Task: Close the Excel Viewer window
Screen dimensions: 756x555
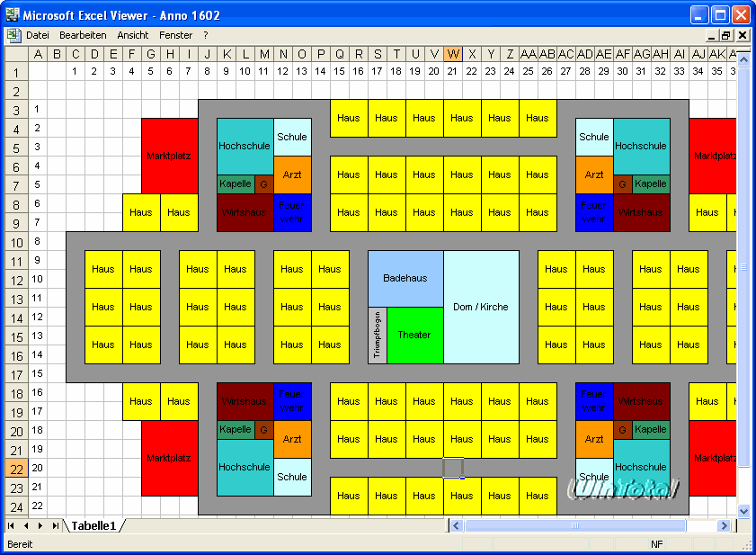Action: tap(741, 15)
